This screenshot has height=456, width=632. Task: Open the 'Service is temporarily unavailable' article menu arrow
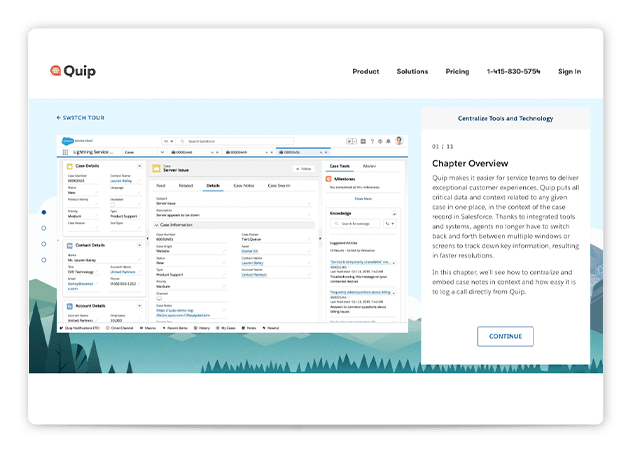[394, 263]
